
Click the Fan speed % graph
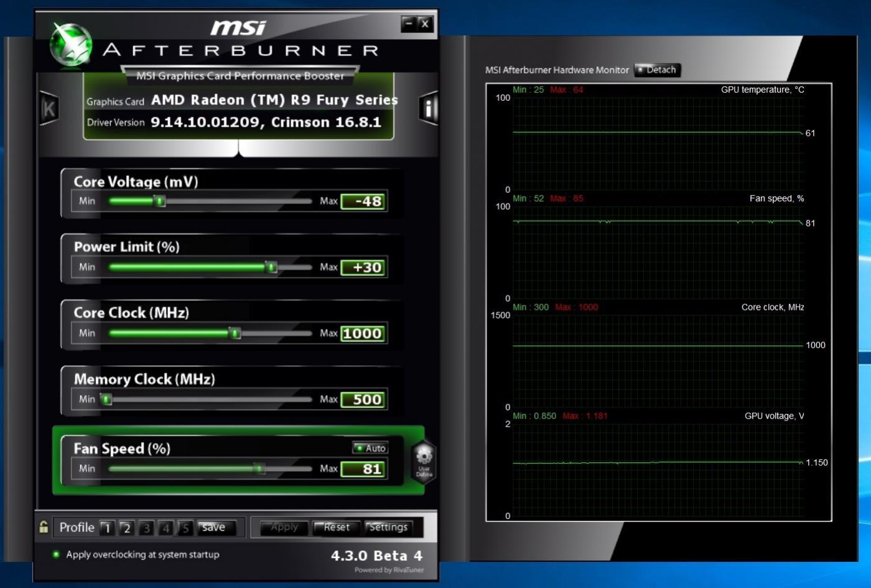658,252
